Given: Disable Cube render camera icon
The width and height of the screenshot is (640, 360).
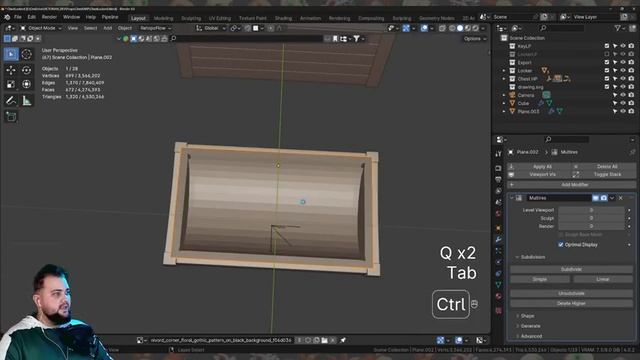Looking at the screenshot, I should click(631, 103).
